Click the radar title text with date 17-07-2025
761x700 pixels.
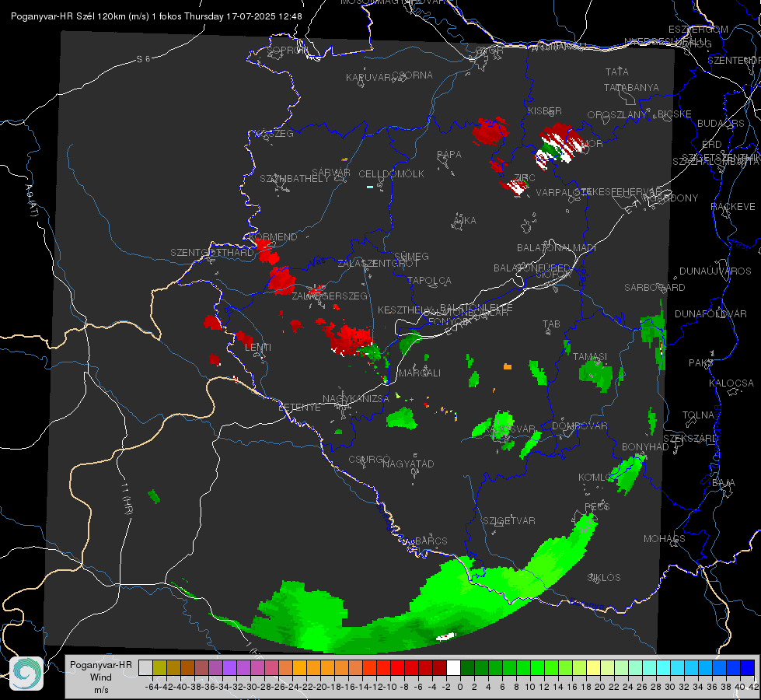(156, 16)
